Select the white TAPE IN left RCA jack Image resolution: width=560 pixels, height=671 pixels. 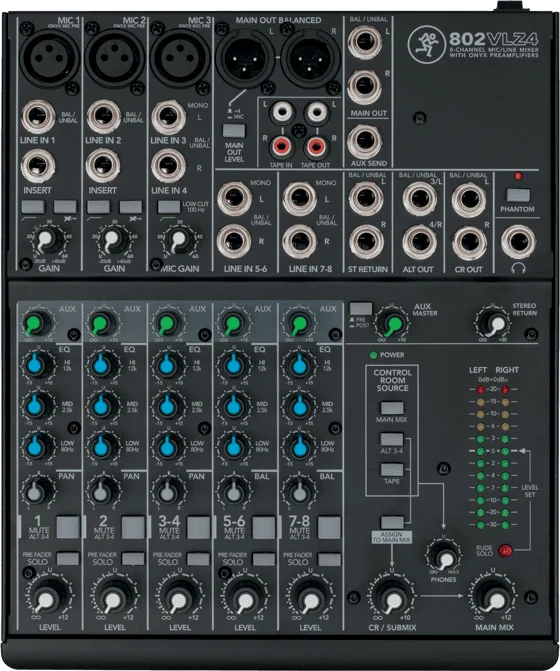(281, 113)
